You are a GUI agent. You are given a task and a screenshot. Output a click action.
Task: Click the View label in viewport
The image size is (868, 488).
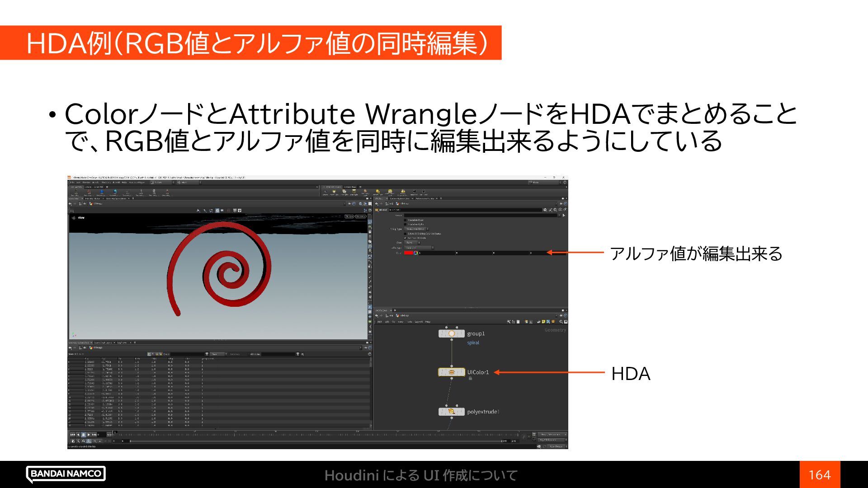pyautogui.click(x=81, y=218)
